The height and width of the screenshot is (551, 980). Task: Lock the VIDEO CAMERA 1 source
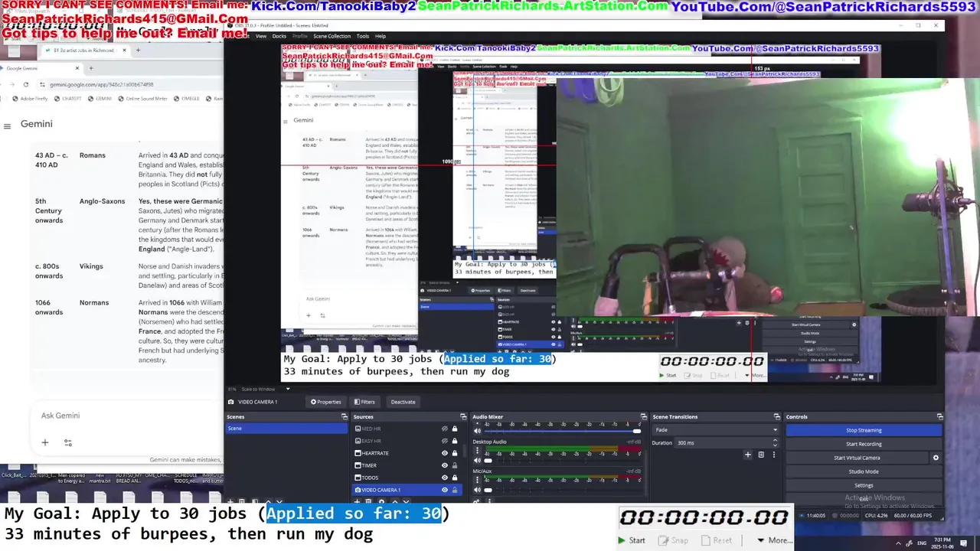454,490
